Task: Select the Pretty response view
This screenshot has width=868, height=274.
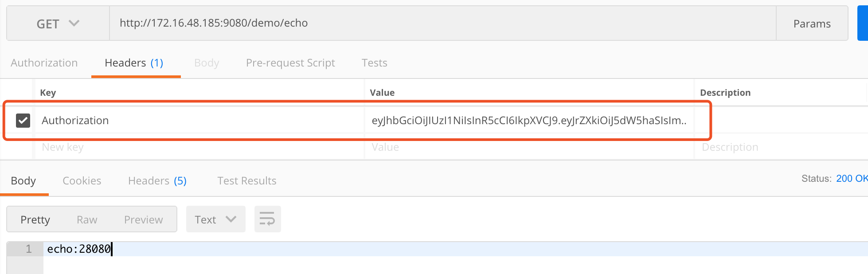Action: tap(35, 220)
